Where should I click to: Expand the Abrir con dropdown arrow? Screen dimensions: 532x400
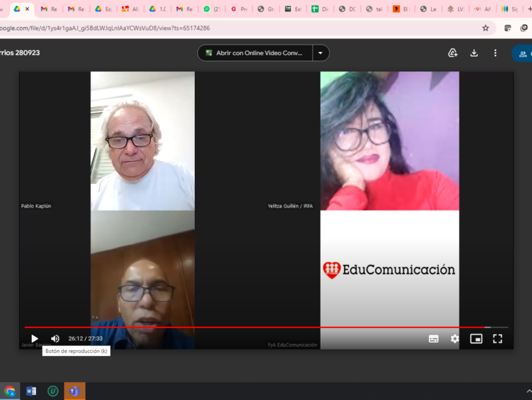coord(321,53)
